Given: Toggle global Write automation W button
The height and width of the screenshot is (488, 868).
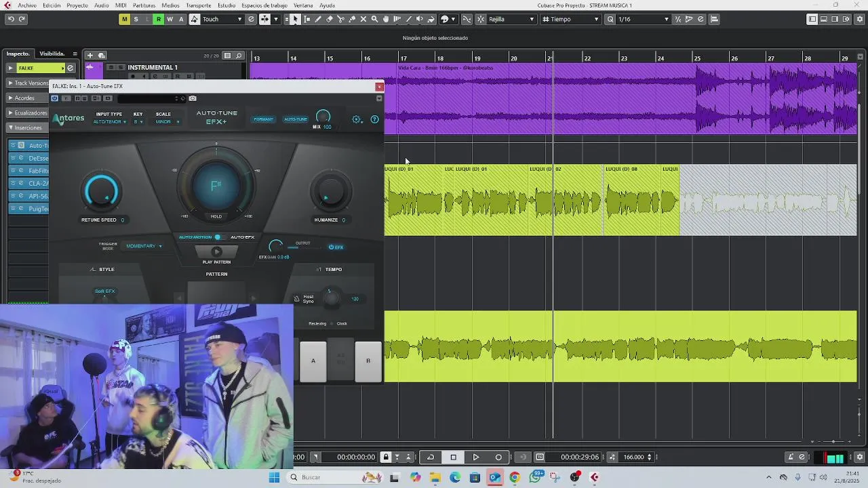Looking at the screenshot, I should pyautogui.click(x=170, y=19).
